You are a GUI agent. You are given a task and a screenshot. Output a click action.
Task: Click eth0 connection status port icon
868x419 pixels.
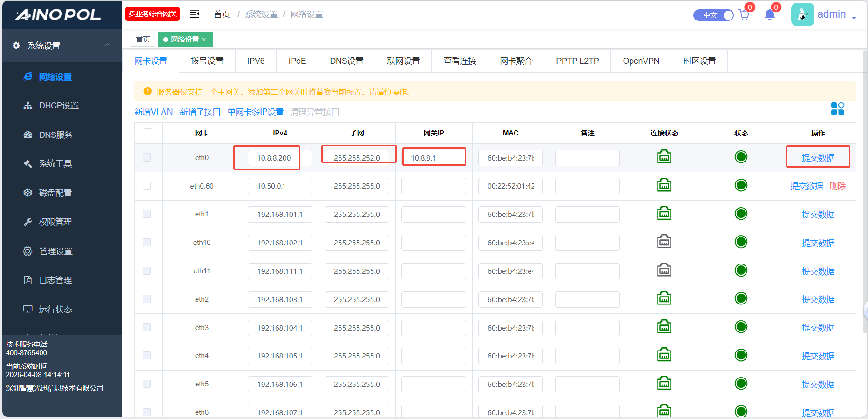point(664,157)
